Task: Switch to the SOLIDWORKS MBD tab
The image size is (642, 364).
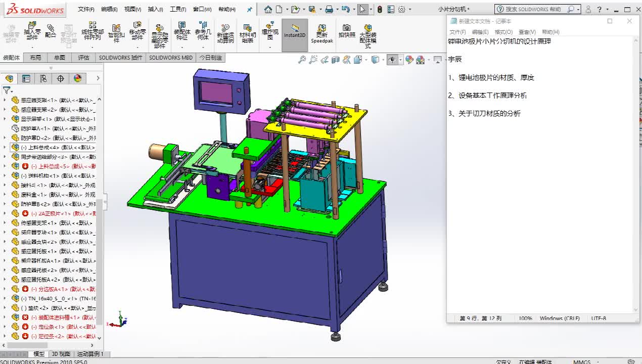Action: pos(171,58)
